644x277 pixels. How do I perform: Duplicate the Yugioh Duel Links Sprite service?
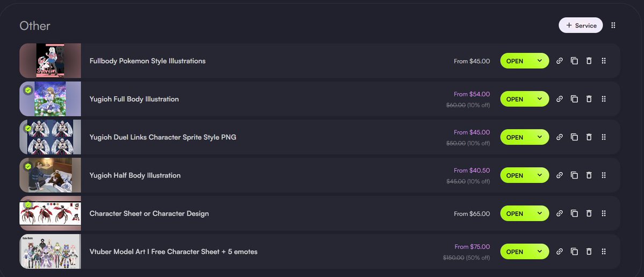pyautogui.click(x=574, y=137)
